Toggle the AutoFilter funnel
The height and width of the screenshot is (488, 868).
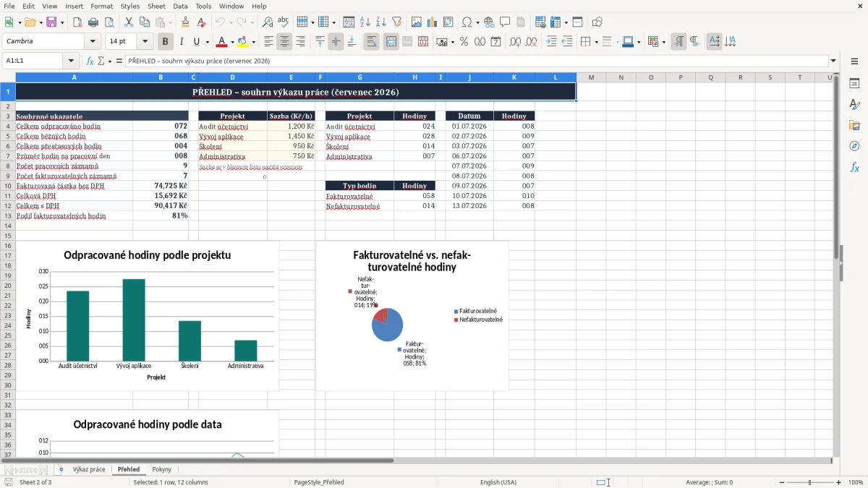(396, 22)
